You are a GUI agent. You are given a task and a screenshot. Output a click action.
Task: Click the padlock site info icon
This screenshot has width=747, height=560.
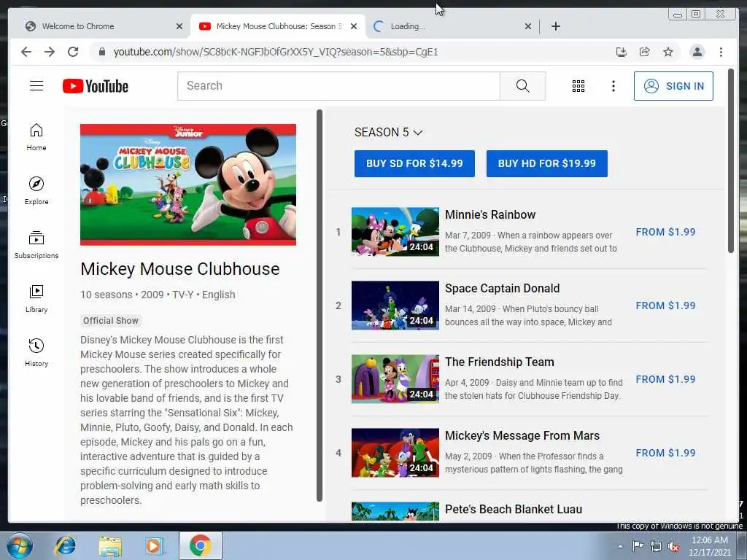101,52
